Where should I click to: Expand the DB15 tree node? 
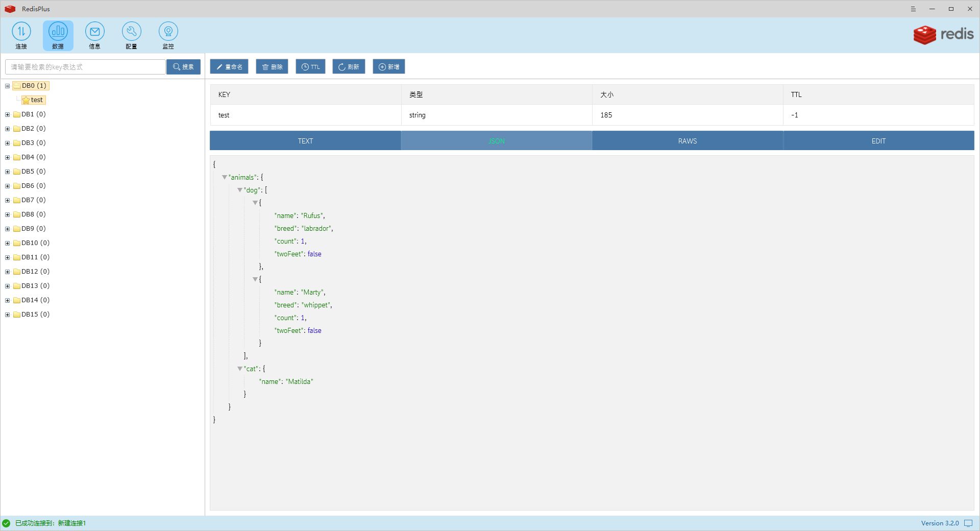(x=8, y=315)
